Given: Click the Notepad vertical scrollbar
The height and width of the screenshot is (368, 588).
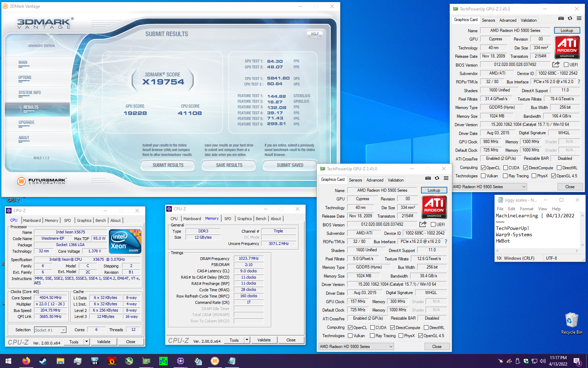Looking at the screenshot, I should (582, 230).
